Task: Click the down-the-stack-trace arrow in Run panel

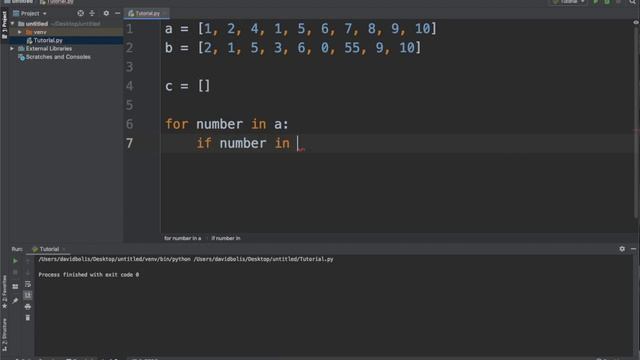Action: pos(28,272)
